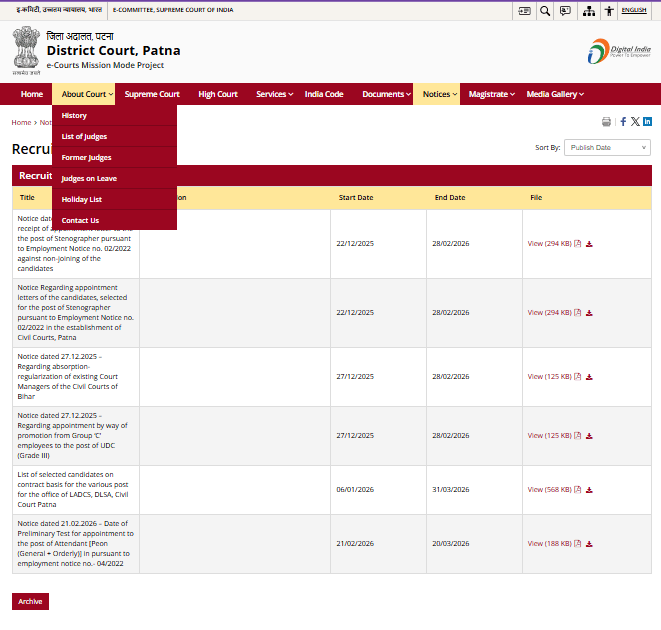The width and height of the screenshot is (661, 630).
Task: View the 125 KB UDC promotion notice
Action: coord(549,435)
